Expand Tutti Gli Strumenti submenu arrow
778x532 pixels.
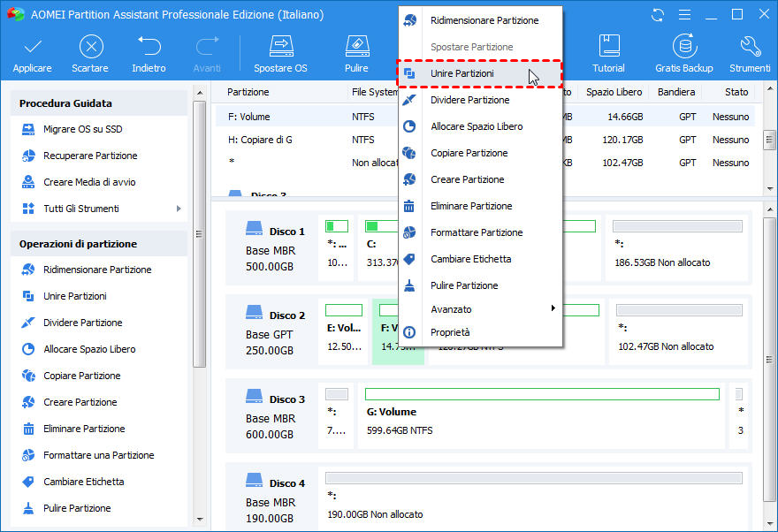pyautogui.click(x=179, y=209)
